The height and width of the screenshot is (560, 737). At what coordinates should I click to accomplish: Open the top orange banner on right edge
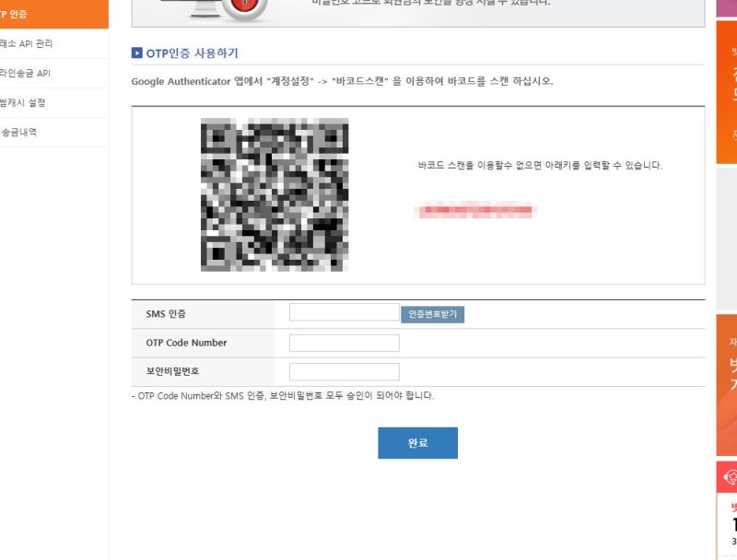point(727,92)
